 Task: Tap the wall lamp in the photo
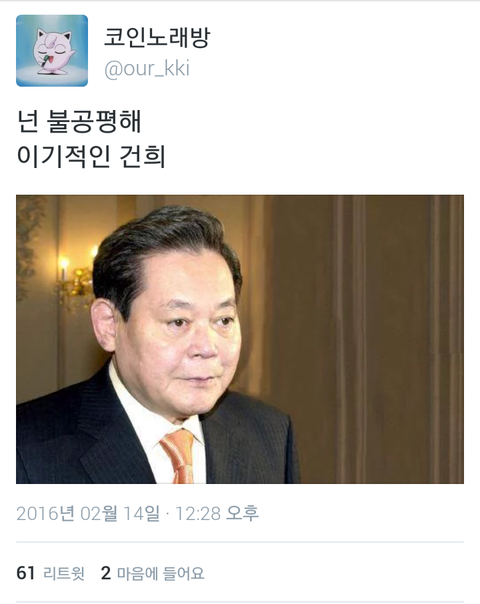click(77, 279)
